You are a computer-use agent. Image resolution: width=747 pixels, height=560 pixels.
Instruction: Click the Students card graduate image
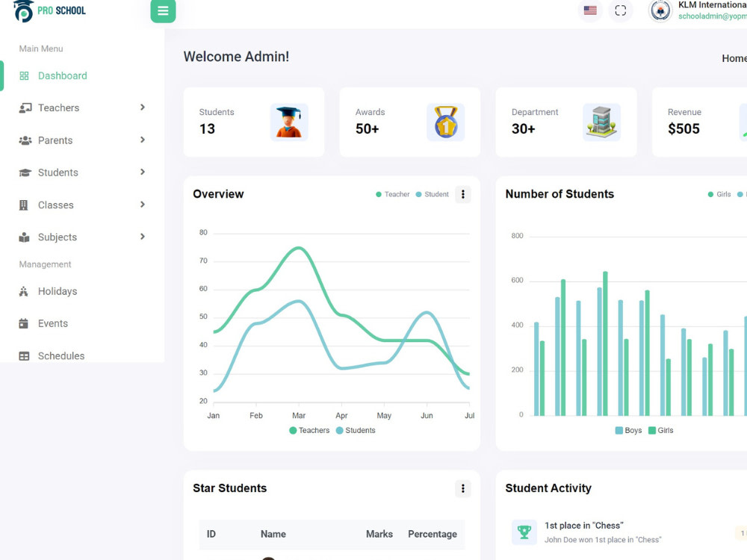(289, 122)
